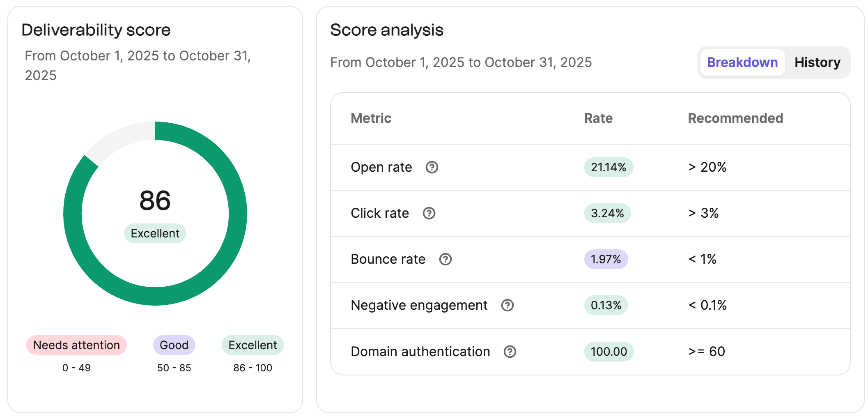Open the Negative engagement help icon

(x=508, y=305)
